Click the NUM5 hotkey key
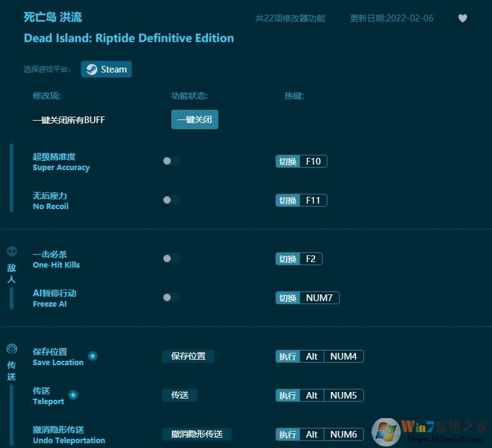This screenshot has width=492, height=448. (x=344, y=396)
